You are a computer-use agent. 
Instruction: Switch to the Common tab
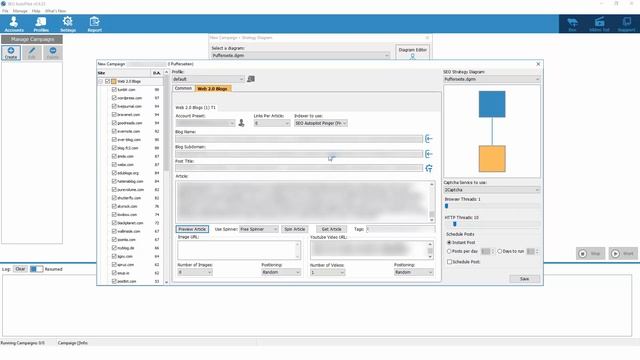(x=183, y=88)
